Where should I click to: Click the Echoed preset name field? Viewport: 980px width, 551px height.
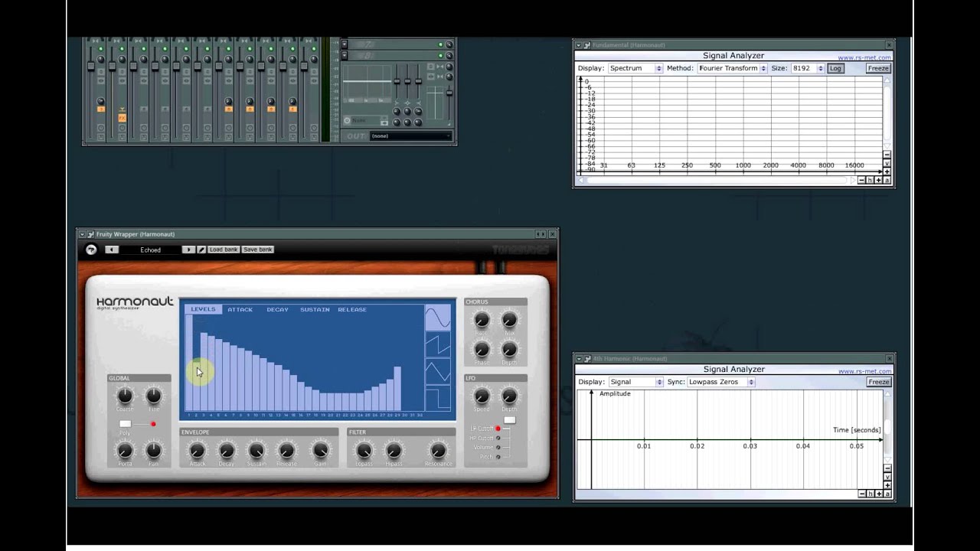coord(150,249)
